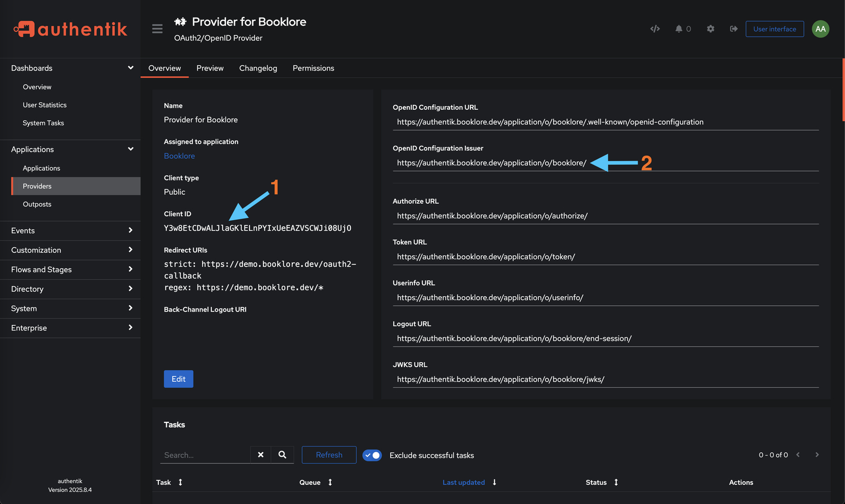Expand Flows and Stages section

pyautogui.click(x=70, y=269)
